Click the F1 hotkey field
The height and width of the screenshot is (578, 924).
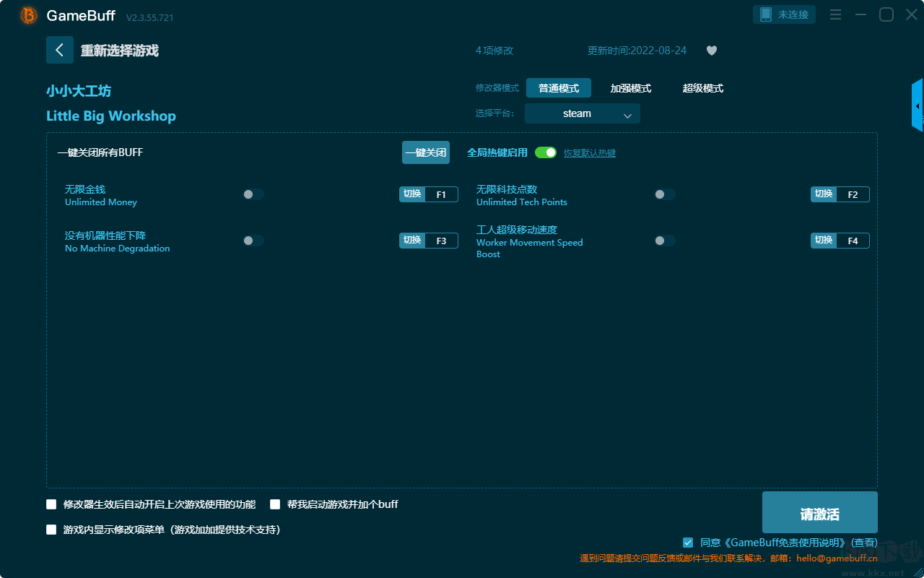[x=441, y=194]
